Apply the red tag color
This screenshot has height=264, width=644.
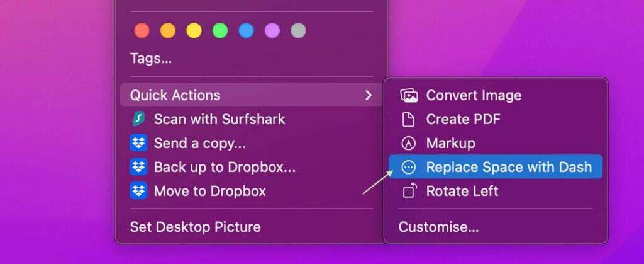click(x=142, y=30)
